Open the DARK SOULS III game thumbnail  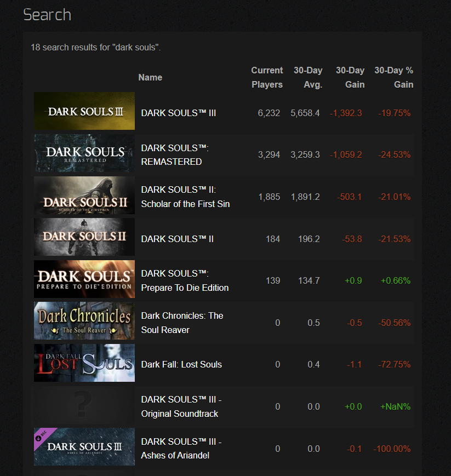[84, 111]
